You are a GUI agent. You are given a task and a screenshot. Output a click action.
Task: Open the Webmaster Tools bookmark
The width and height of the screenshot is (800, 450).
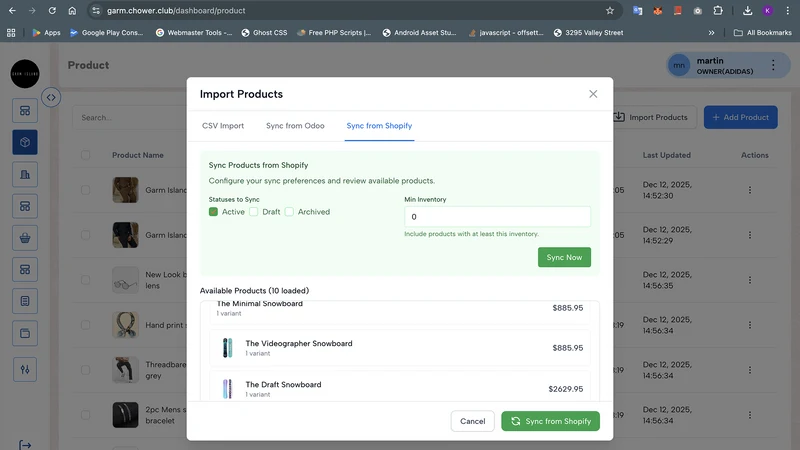click(x=194, y=33)
